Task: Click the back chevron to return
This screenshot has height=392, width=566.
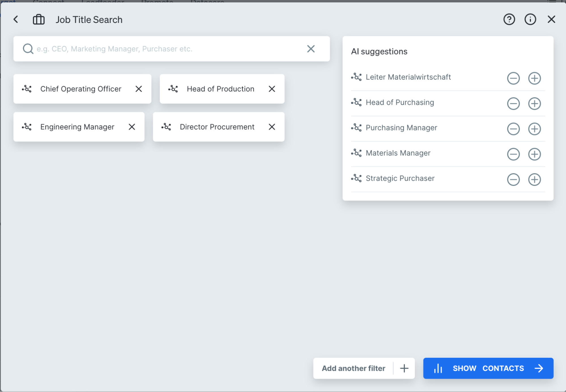Action: tap(16, 19)
